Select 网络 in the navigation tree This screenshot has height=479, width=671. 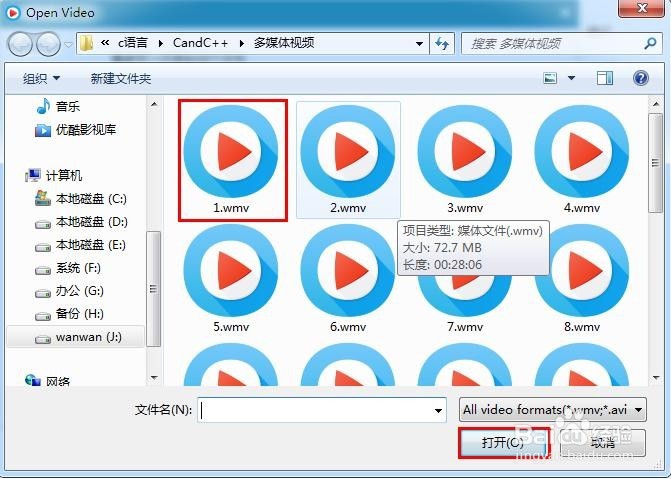pos(48,380)
